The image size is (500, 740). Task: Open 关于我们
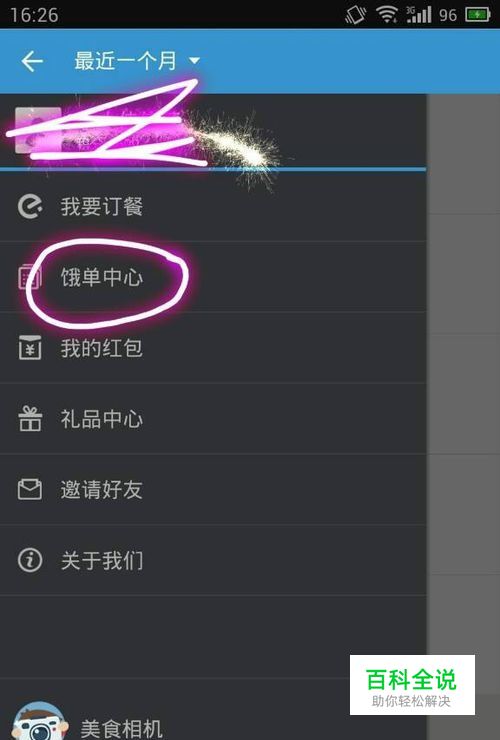213,560
